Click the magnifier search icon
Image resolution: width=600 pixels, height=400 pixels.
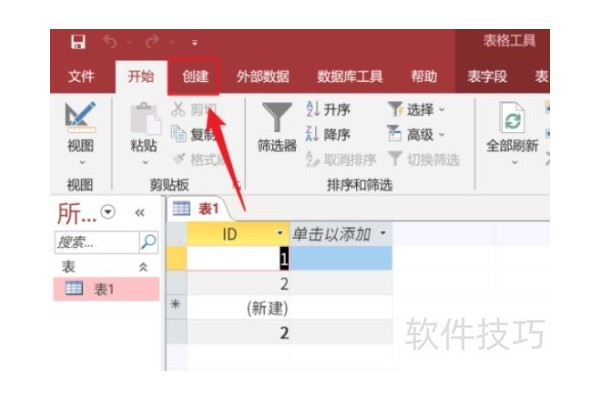(148, 242)
